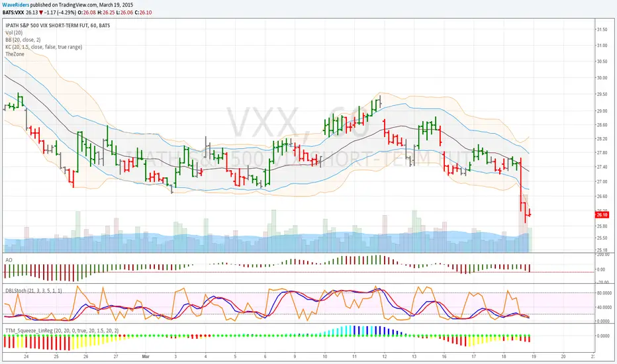Click the 40.0000 level on DBLStoch axis
The height and width of the screenshot is (364, 617).
coord(603,307)
